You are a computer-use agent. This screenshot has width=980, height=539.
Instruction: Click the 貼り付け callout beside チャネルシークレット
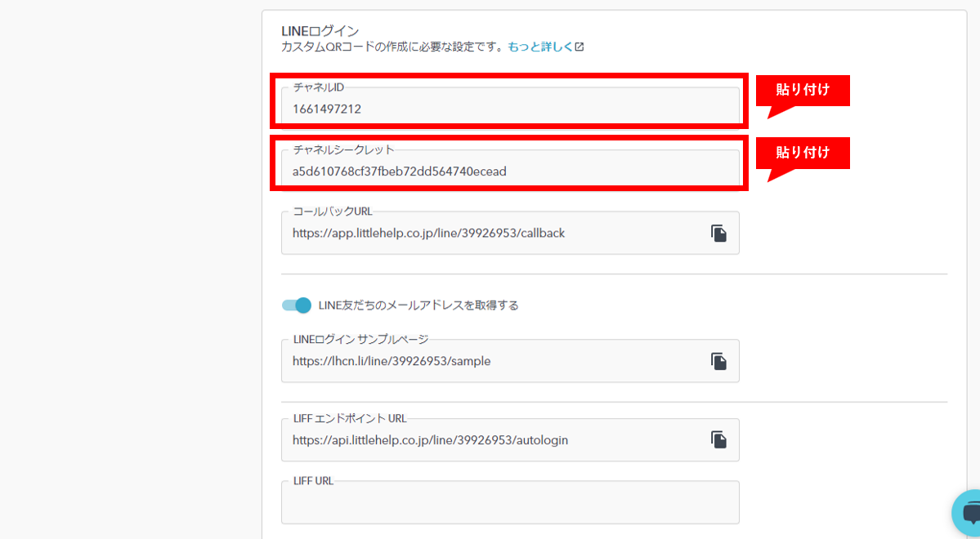click(x=803, y=153)
